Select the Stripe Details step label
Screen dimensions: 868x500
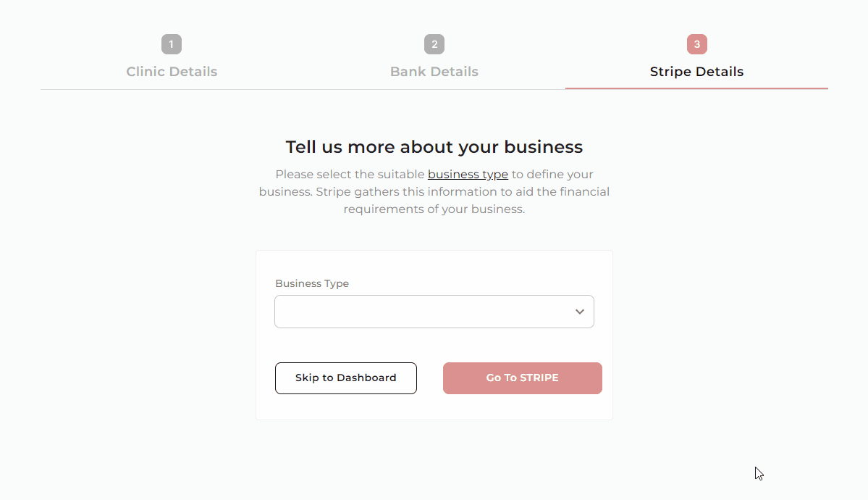(x=696, y=72)
